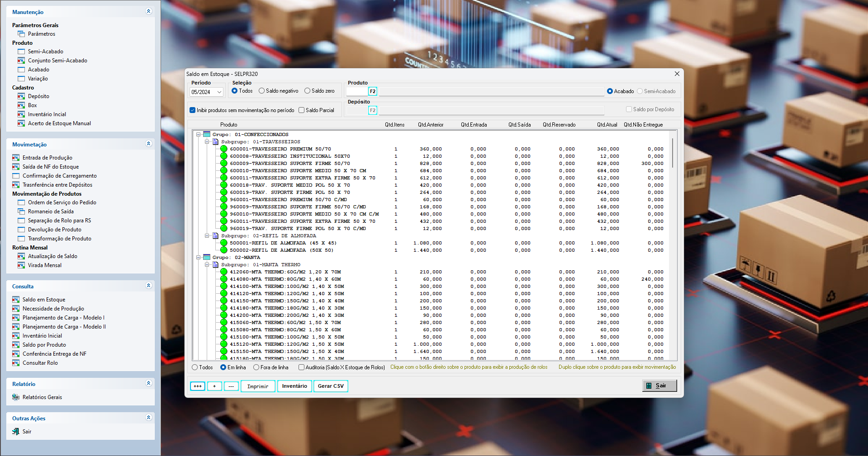Click the F2 lookup icon beside Produto
This screenshot has height=456, width=868.
372,91
